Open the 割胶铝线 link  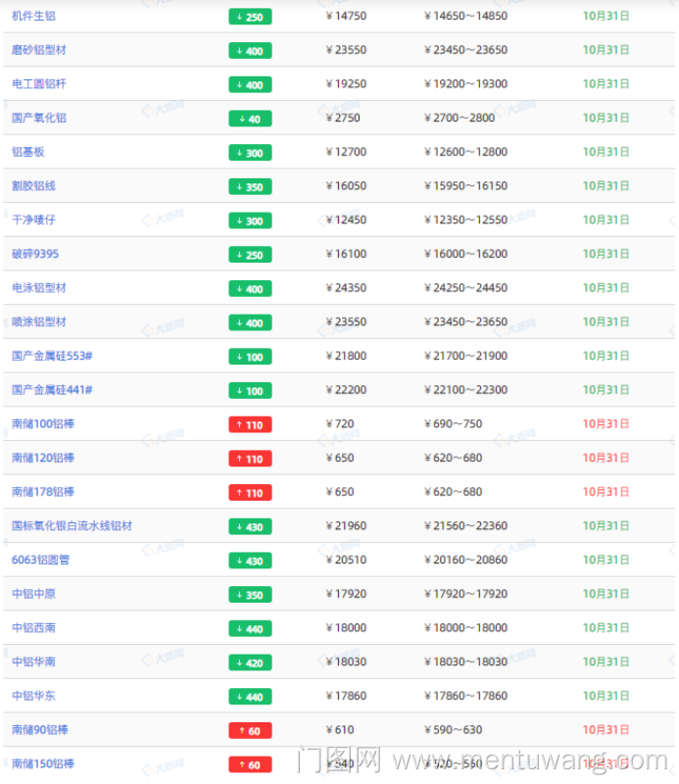point(33,186)
